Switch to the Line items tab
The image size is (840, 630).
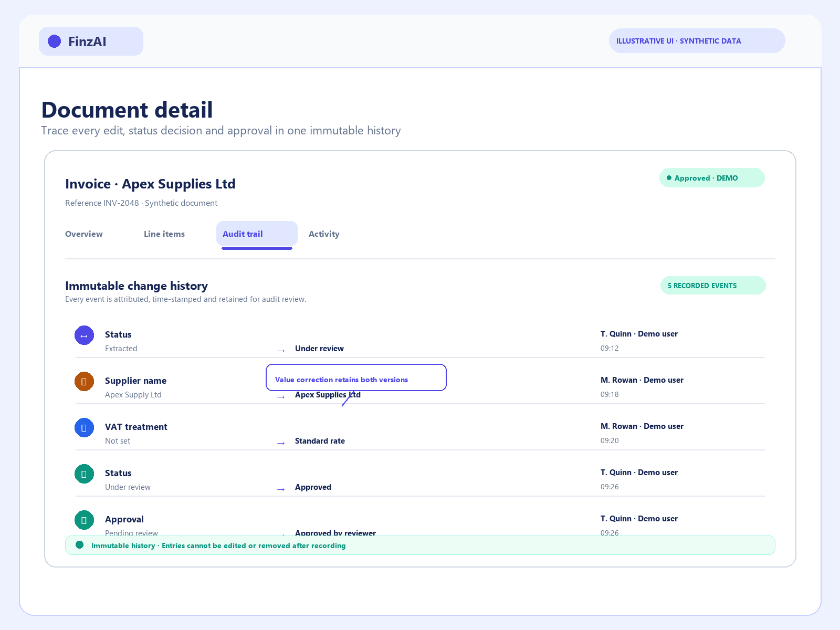tap(164, 234)
